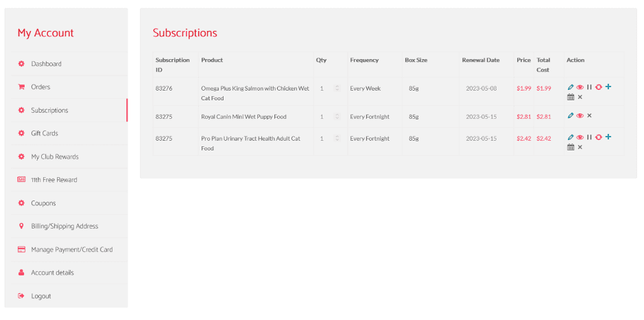The width and height of the screenshot is (644, 320).
Task: Go to My Club Rewards section
Action: point(55,157)
